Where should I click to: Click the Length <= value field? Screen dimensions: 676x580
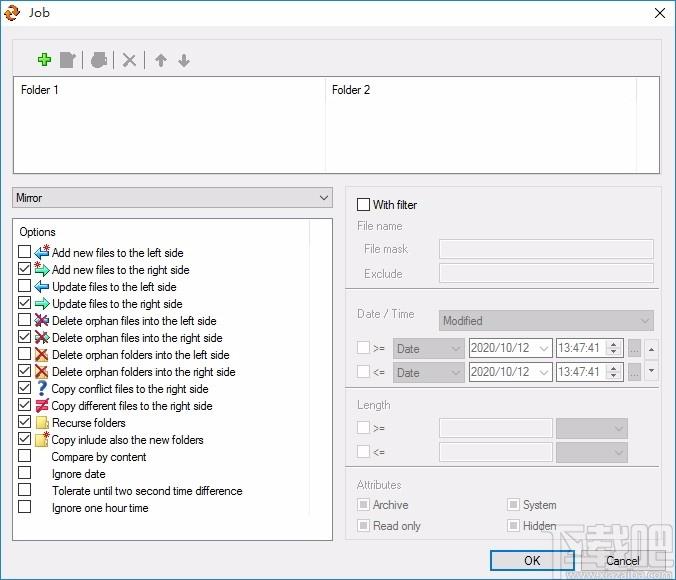(x=496, y=452)
